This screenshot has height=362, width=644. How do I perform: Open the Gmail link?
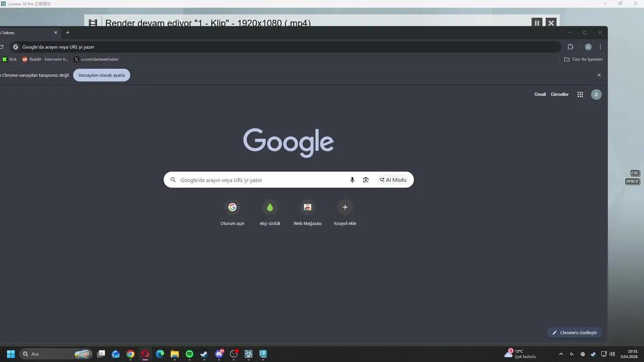point(540,95)
